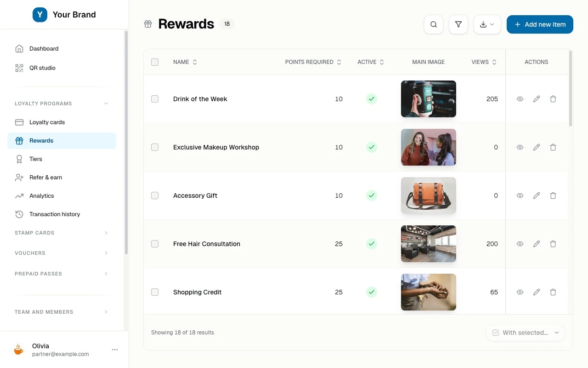588x368 pixels.
Task: Click the rewards table vertical scrollbar
Action: tap(571, 88)
